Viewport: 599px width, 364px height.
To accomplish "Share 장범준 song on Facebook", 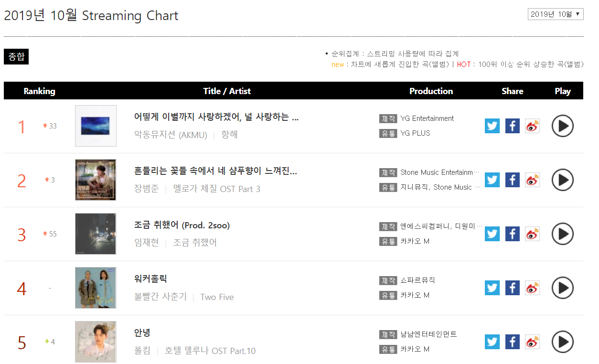I will (512, 180).
